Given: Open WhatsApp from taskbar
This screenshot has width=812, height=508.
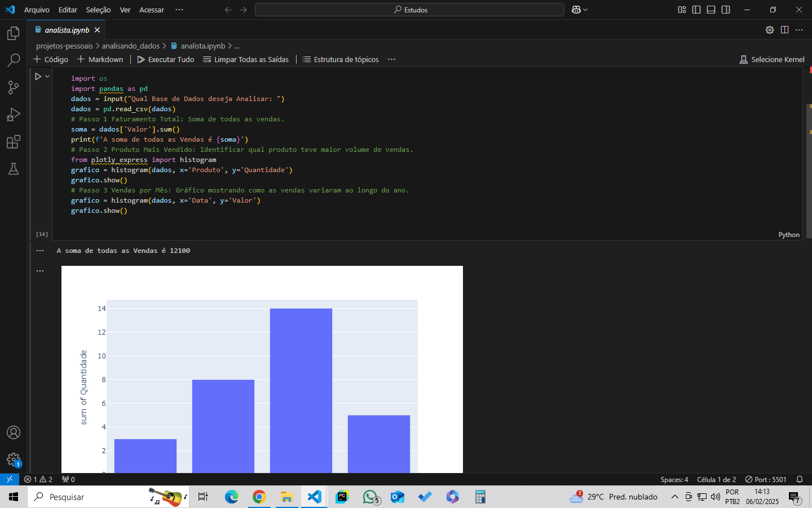Looking at the screenshot, I should [x=370, y=497].
